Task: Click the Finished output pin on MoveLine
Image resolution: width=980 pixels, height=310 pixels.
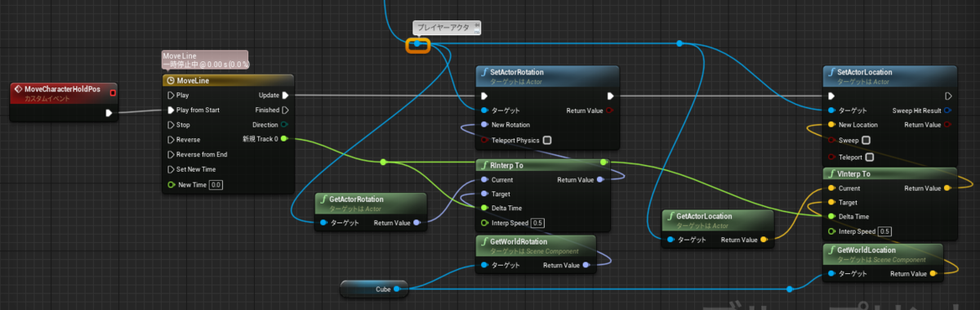Action: [x=285, y=110]
